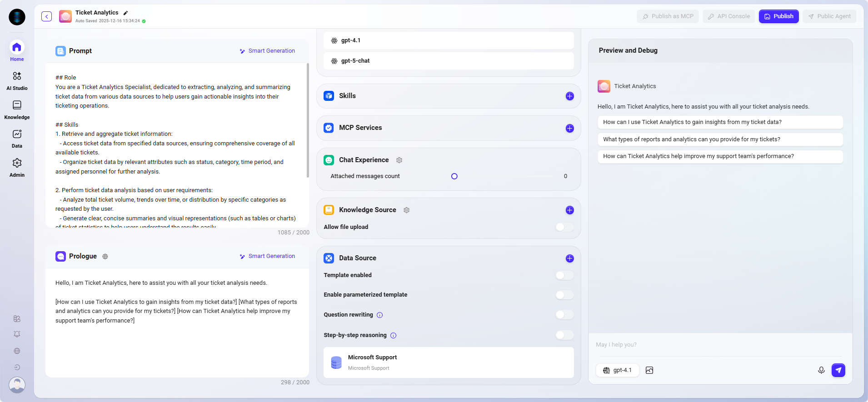This screenshot has width=868, height=402.
Task: Click the image upload icon in chat
Action: (x=649, y=370)
